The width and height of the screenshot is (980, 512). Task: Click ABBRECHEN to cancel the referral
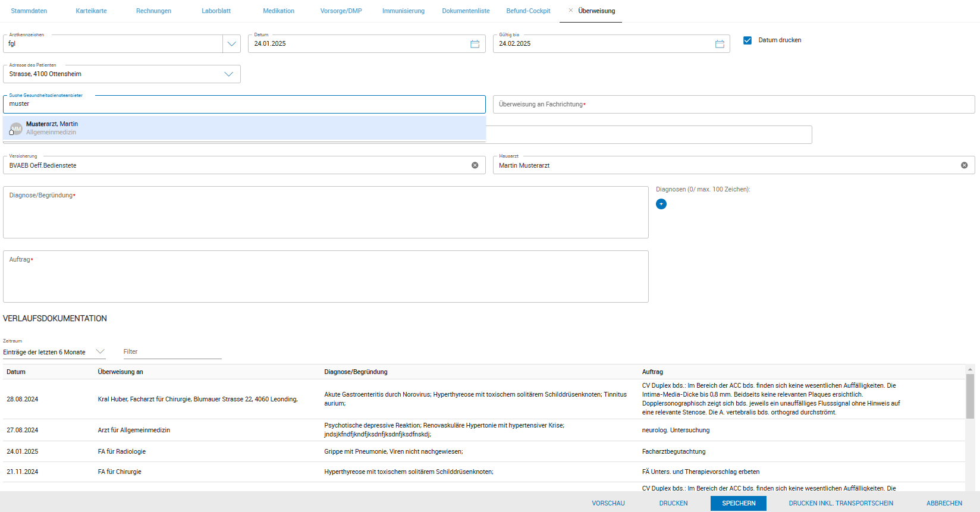[944, 503]
